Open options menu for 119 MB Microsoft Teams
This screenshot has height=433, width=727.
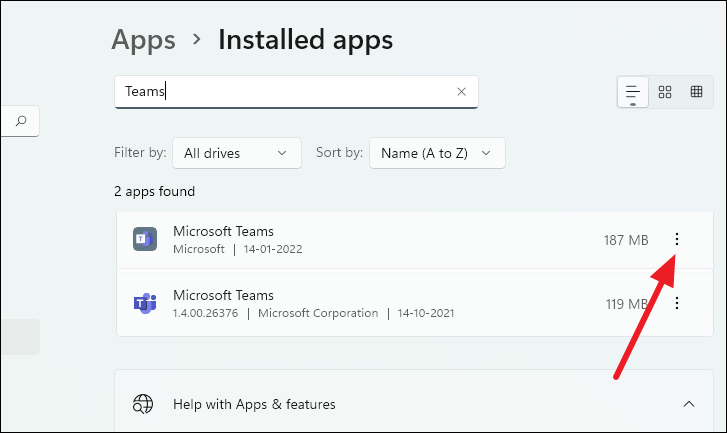[676, 303]
